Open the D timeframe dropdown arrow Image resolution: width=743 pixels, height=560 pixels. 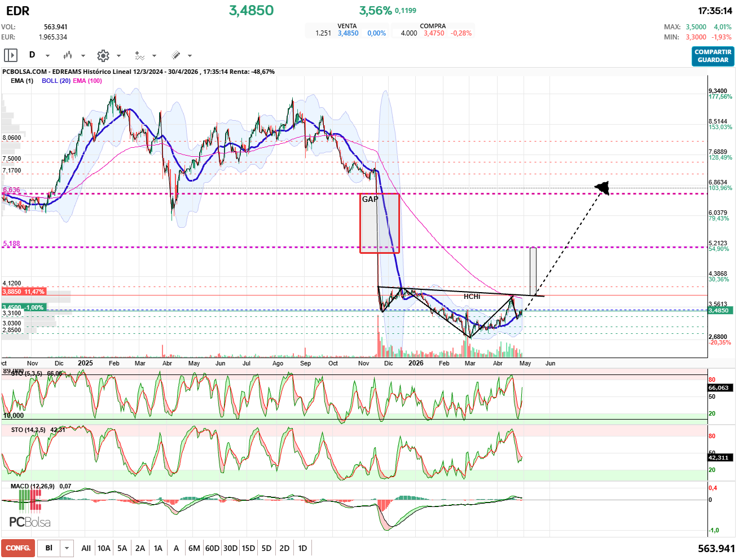tap(47, 56)
